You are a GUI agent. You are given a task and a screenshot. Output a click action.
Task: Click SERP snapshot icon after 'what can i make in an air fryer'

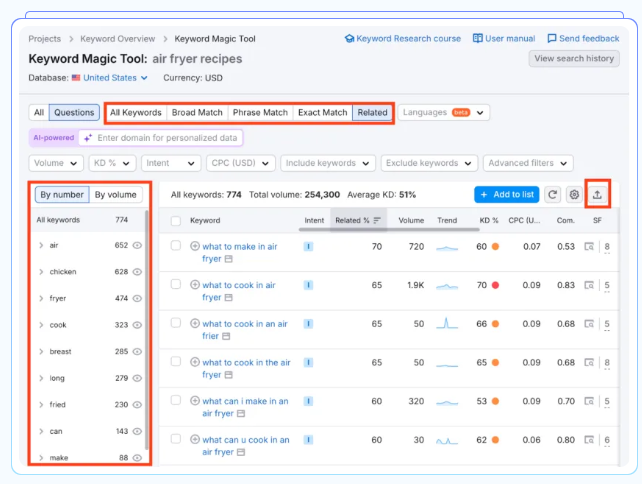click(241, 414)
